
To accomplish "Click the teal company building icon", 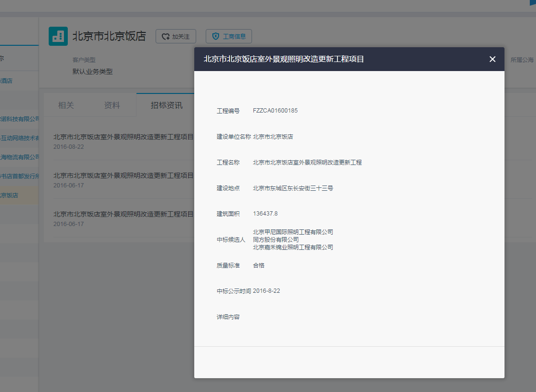I will [x=58, y=36].
